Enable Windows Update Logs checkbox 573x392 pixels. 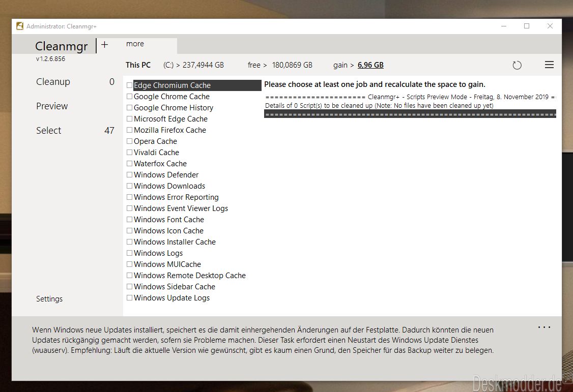[x=129, y=298]
